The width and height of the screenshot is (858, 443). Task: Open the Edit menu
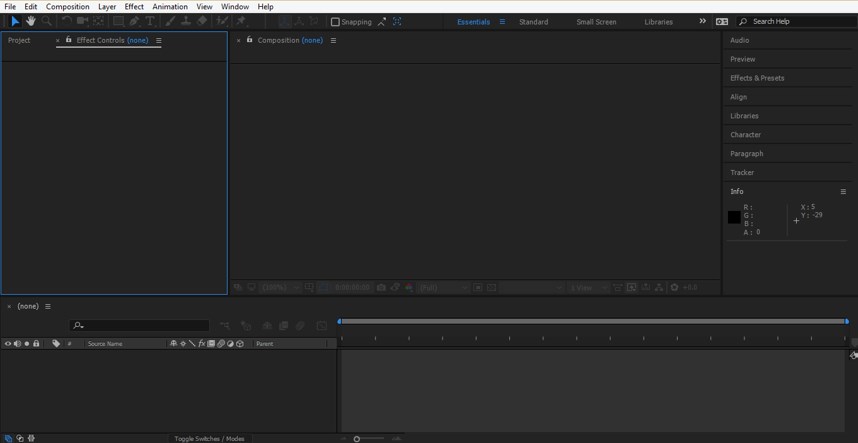pyautogui.click(x=31, y=7)
